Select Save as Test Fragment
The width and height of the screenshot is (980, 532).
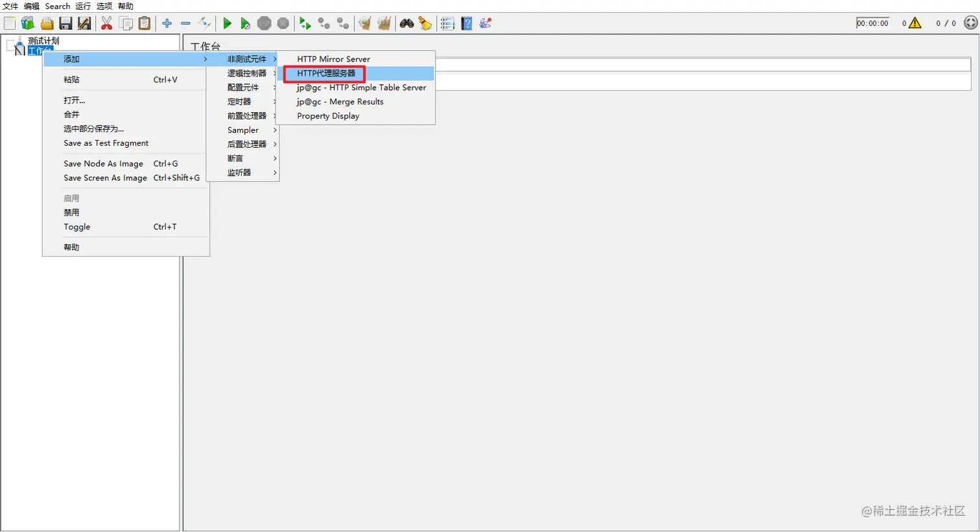click(x=126, y=143)
